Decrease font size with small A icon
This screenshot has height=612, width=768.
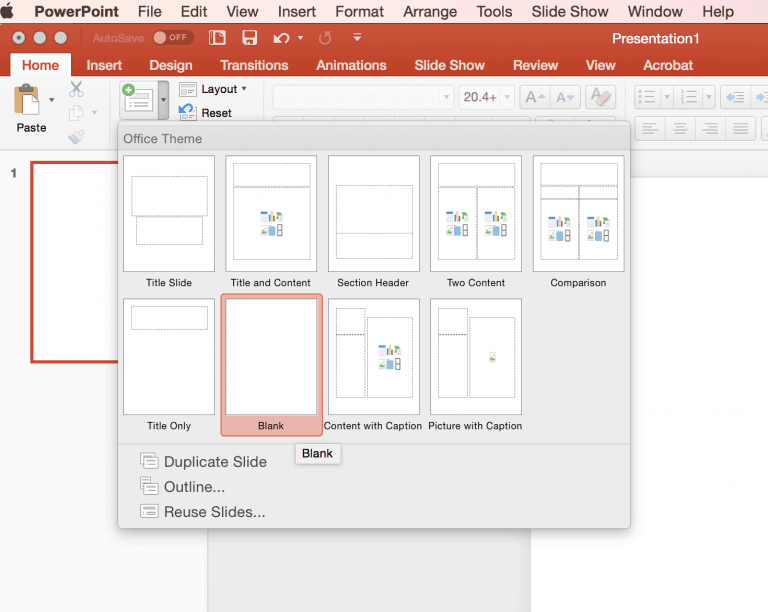565,97
